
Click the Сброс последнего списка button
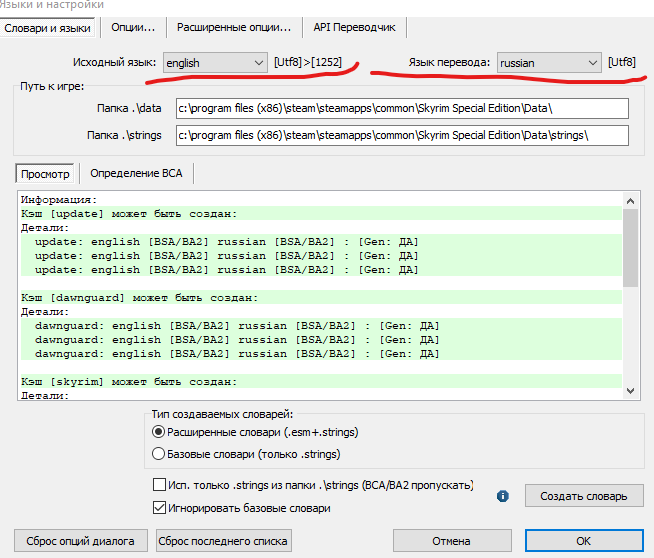(x=223, y=541)
